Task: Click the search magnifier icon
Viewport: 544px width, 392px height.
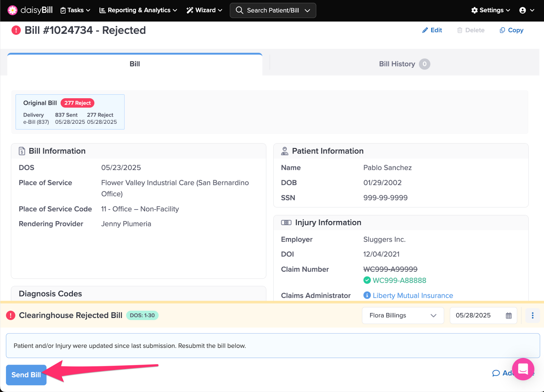Action: [x=239, y=10]
